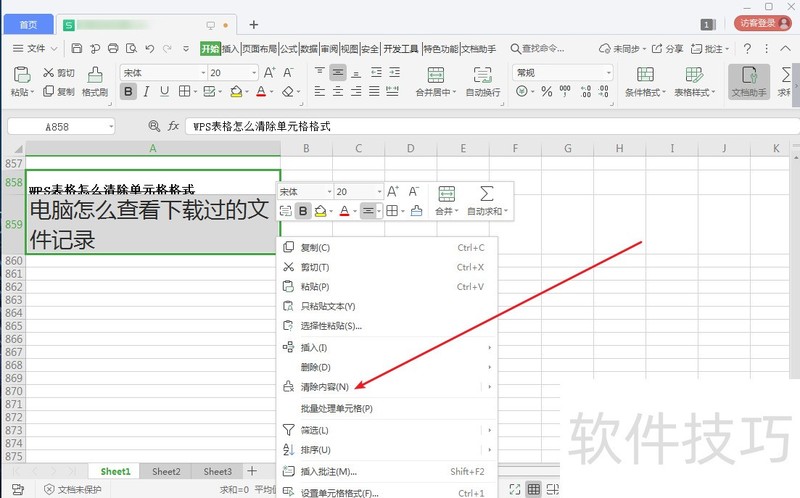Open number format dropdown (常规)
Viewport: 800px width, 498px height.
(x=608, y=73)
